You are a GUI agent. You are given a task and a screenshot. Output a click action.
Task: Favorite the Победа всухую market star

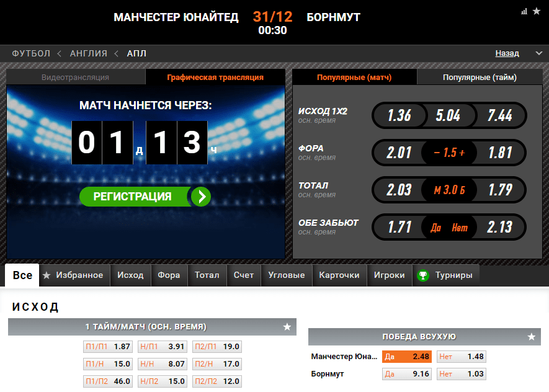pyautogui.click(x=532, y=337)
